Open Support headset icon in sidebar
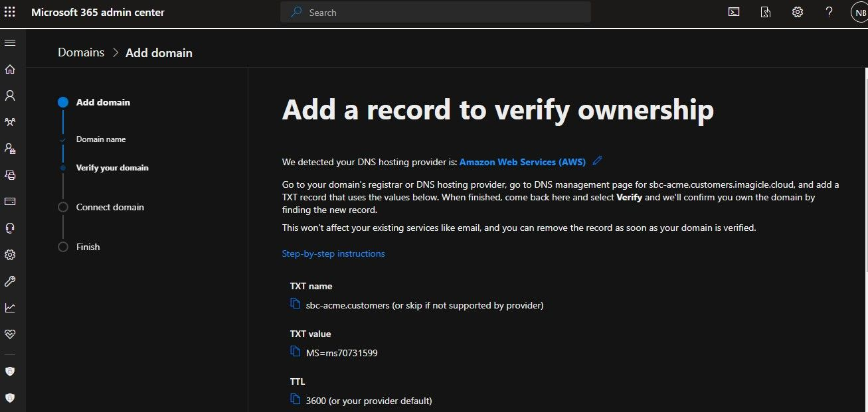The image size is (868, 412). click(x=10, y=228)
